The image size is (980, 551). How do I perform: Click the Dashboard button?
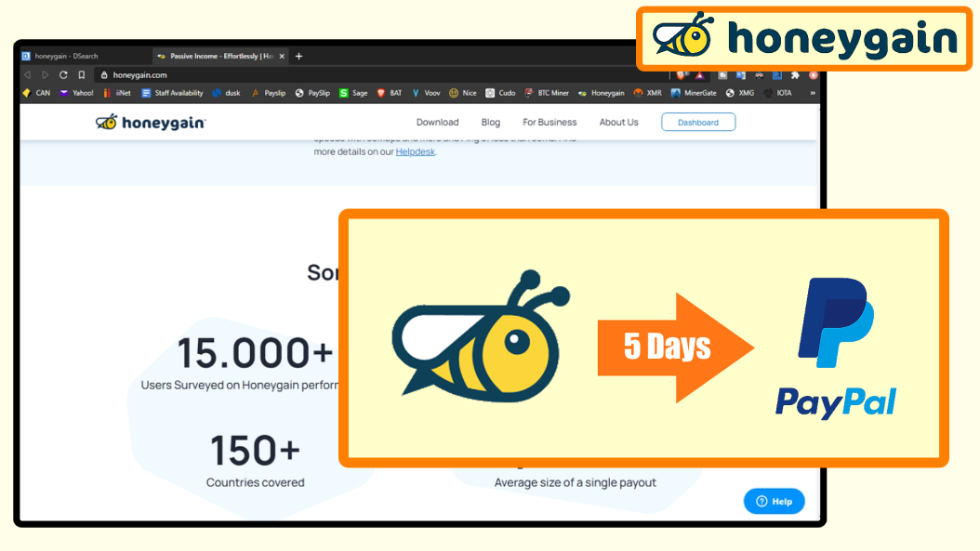[x=698, y=122]
